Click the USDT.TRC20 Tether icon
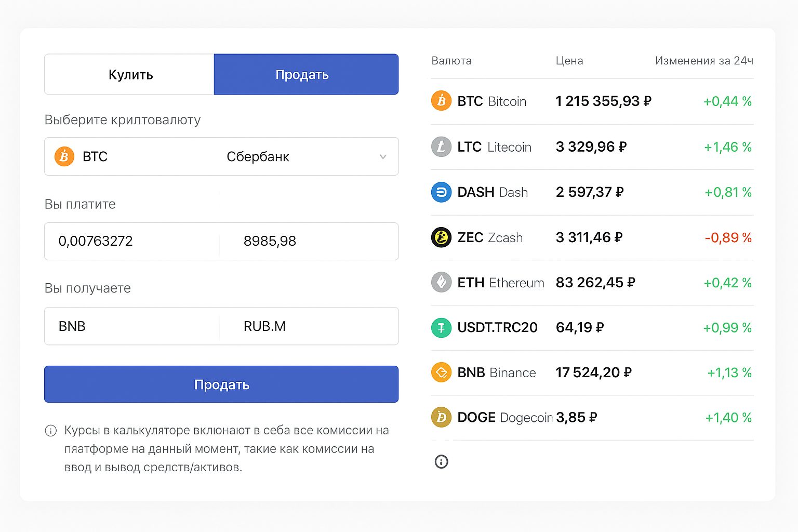Screen dimensions: 798x532 point(441,327)
